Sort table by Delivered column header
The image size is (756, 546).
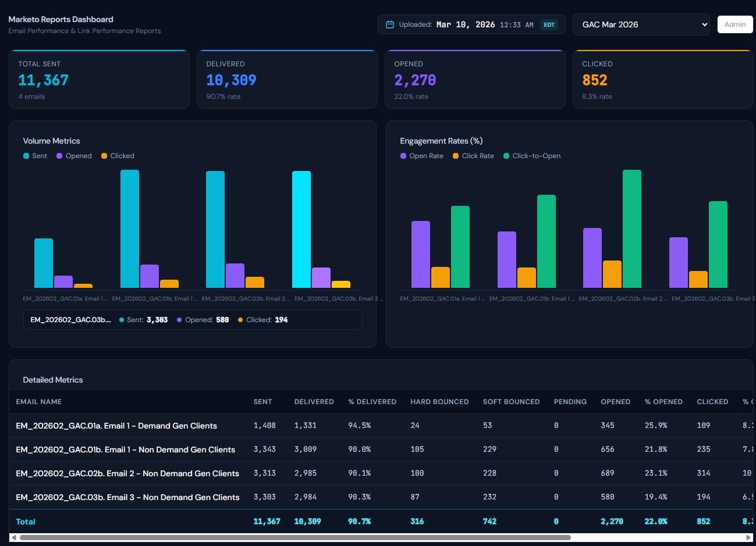(x=314, y=402)
